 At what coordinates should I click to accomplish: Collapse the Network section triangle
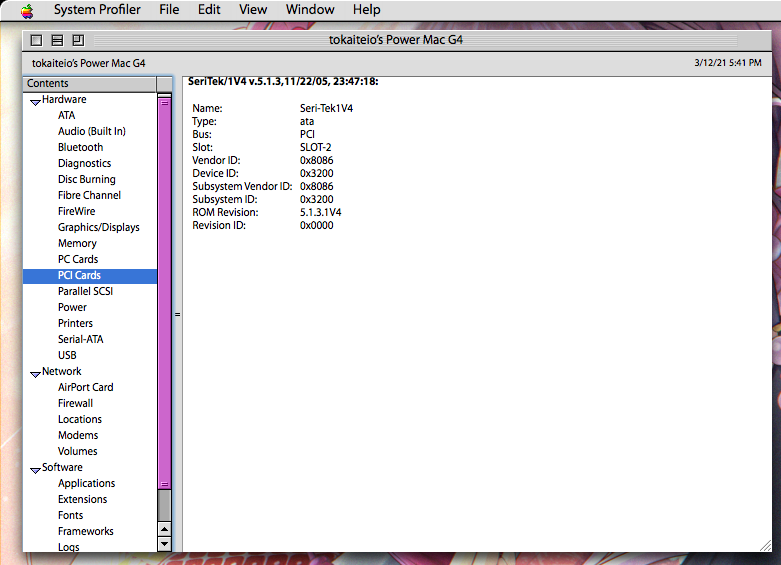coord(35,374)
